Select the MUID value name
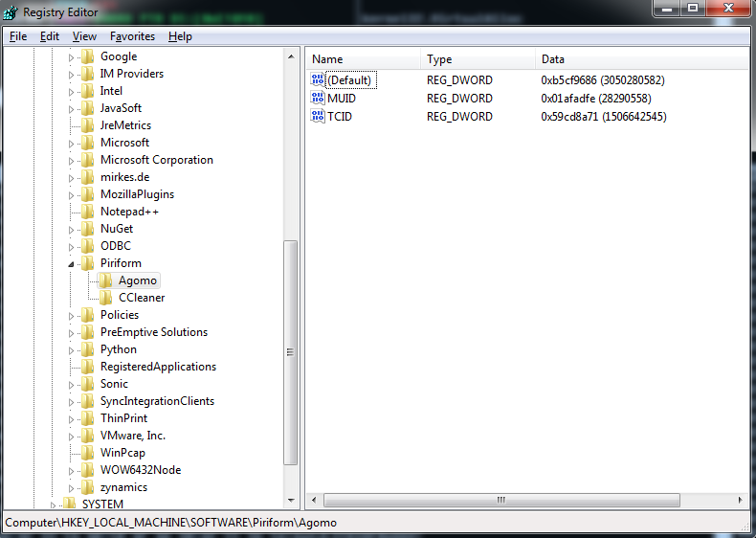756x538 pixels. (342, 99)
